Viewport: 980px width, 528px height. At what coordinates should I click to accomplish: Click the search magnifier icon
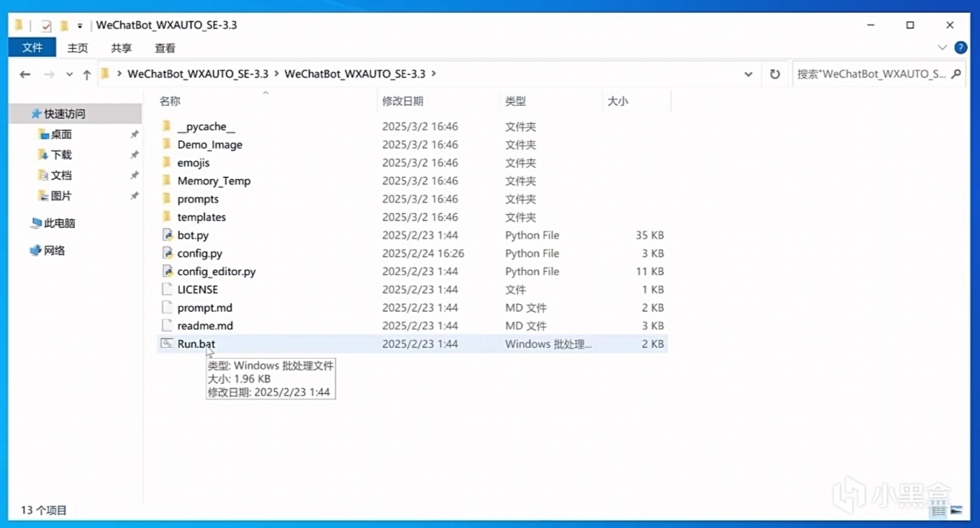[956, 74]
